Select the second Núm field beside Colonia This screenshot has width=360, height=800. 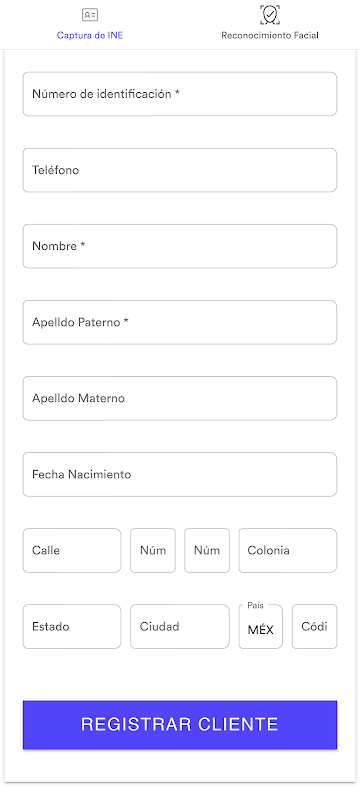click(x=207, y=551)
